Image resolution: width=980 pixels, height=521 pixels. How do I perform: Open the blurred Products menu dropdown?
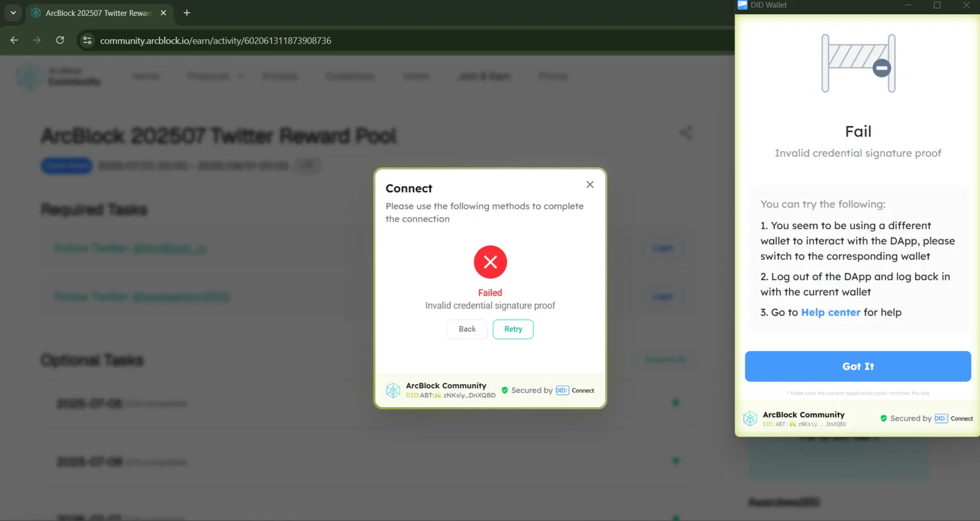point(215,77)
